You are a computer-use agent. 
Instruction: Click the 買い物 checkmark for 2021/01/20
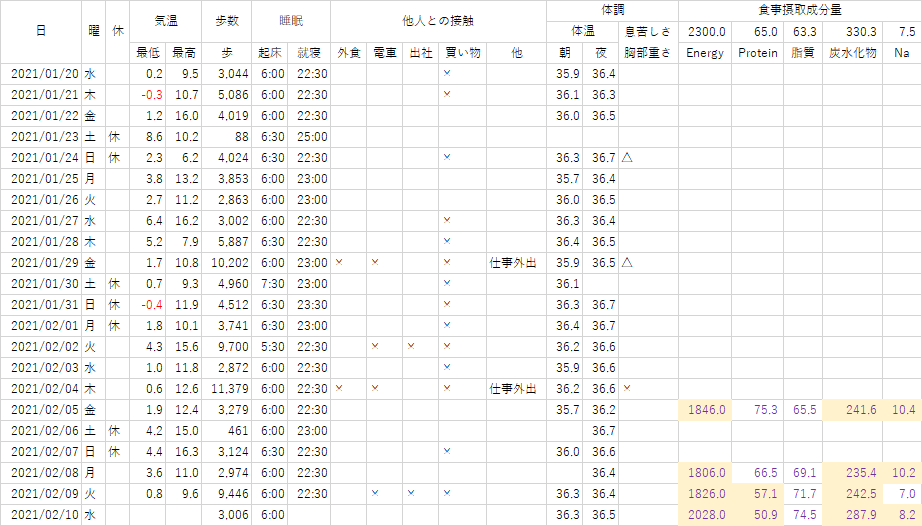click(x=447, y=73)
